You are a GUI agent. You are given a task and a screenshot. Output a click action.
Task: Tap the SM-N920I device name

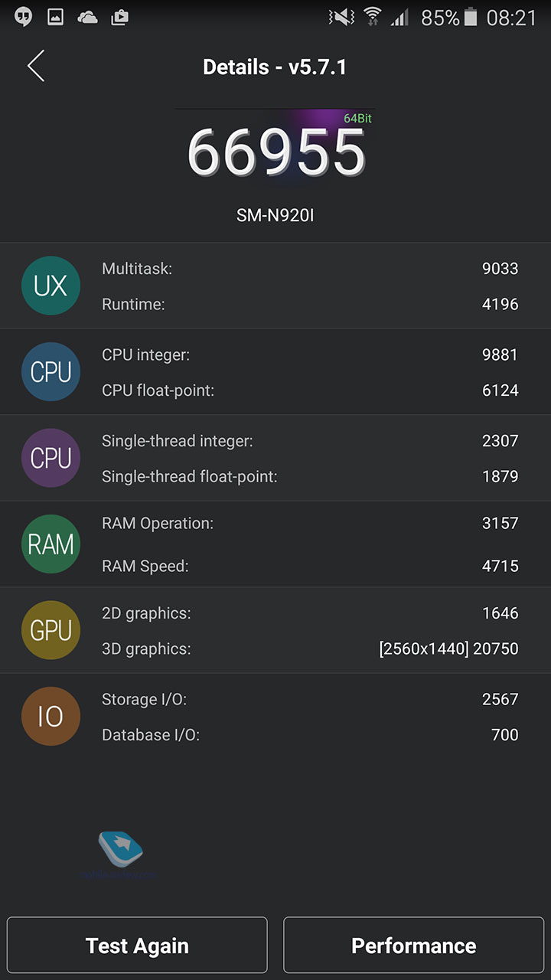[275, 216]
